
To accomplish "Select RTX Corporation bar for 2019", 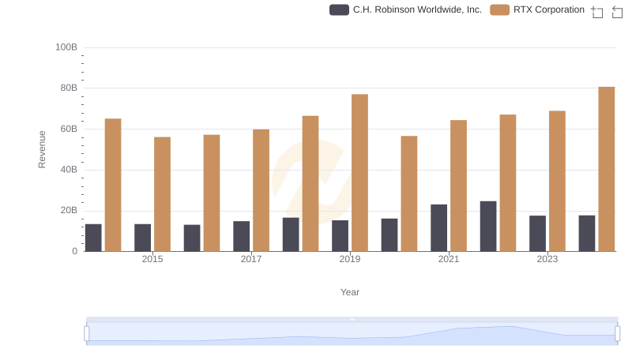I will coord(359,173).
